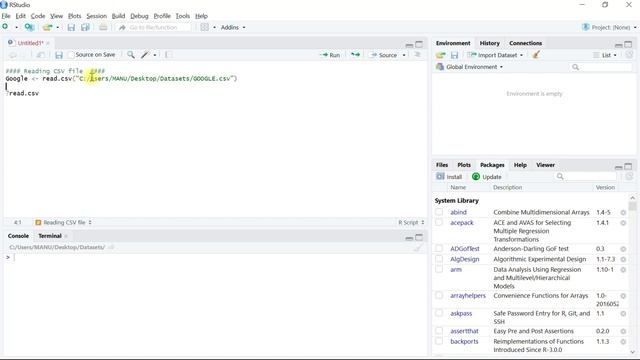The height and width of the screenshot is (360, 640).
Task: Expand the Source button dropdown arrow
Action: point(404,55)
